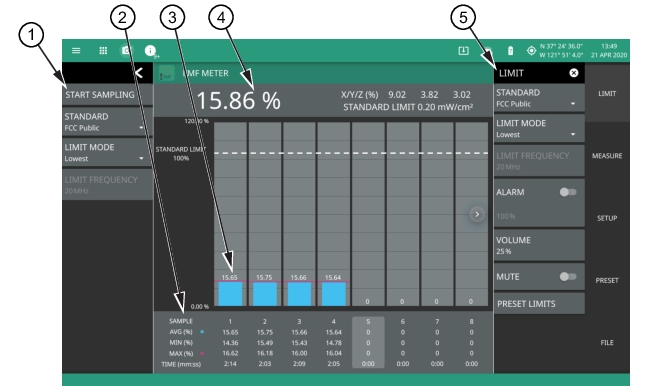Open LIMIT MODE dropdown in LIMIT panel
Image resolution: width=654 pixels, height=386 pixels.
pyautogui.click(x=539, y=129)
